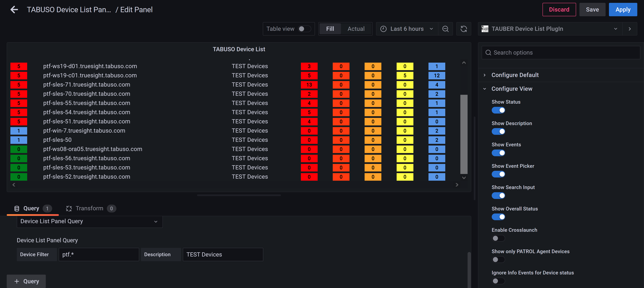
Task: Switch off Show Event Picker
Action: tap(498, 174)
